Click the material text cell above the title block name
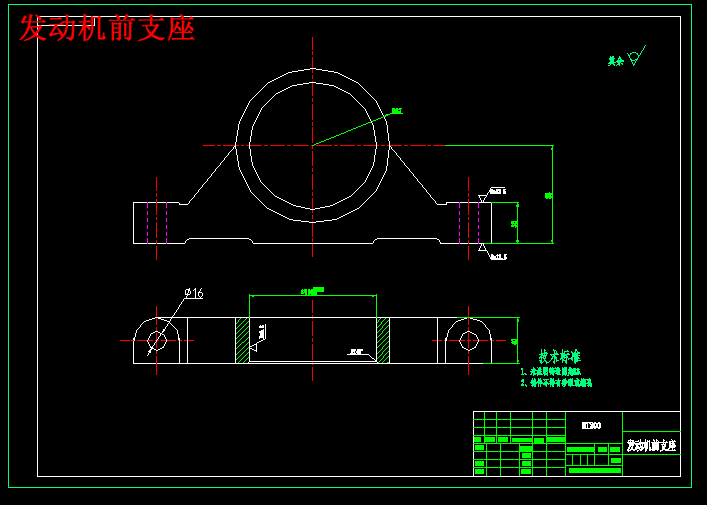 click(x=591, y=425)
